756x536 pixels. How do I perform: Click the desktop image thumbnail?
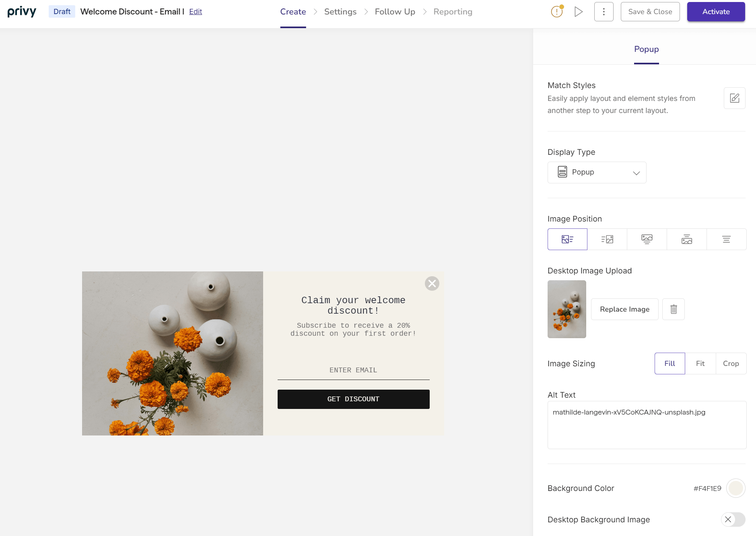point(567,309)
